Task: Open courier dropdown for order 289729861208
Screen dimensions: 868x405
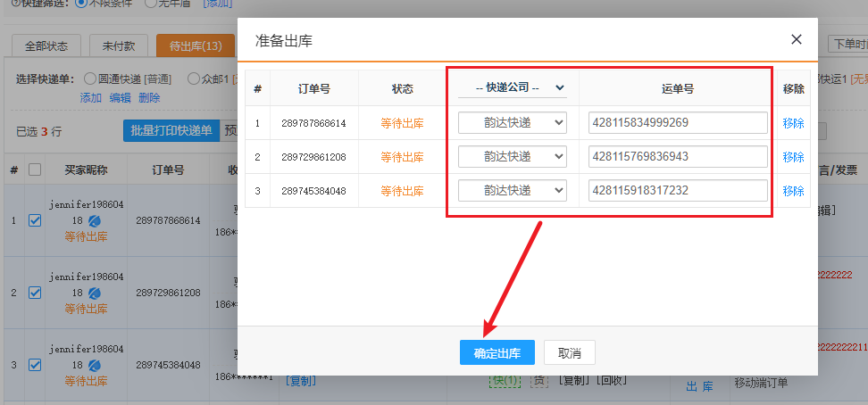Action: pos(512,156)
